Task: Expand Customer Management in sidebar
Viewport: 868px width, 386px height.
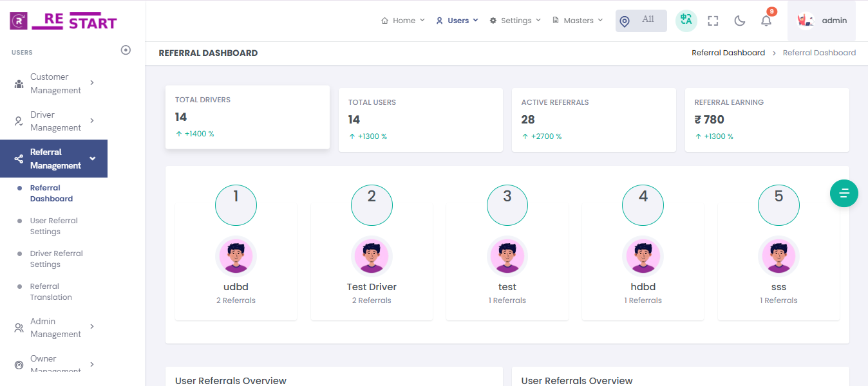Action: tap(55, 84)
